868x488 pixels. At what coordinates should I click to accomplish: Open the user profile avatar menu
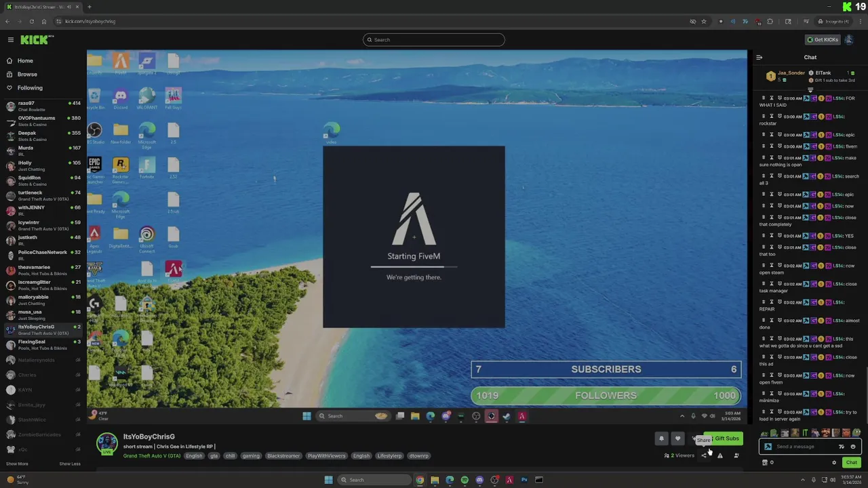[850, 40]
